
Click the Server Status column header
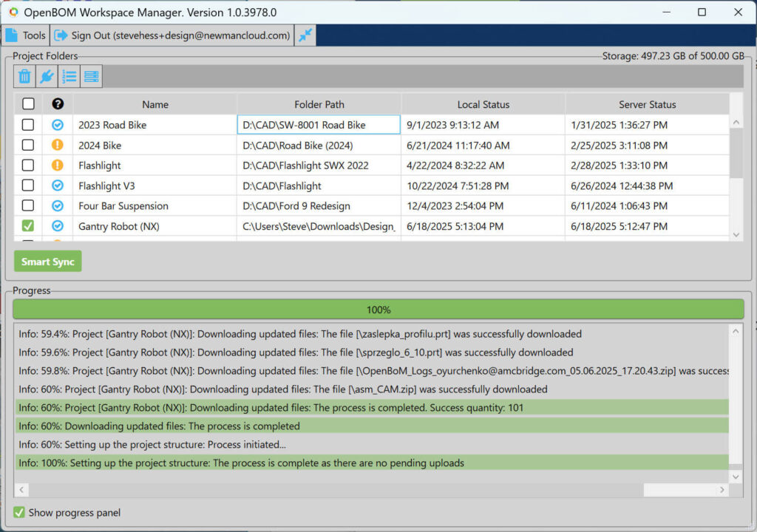(x=648, y=104)
